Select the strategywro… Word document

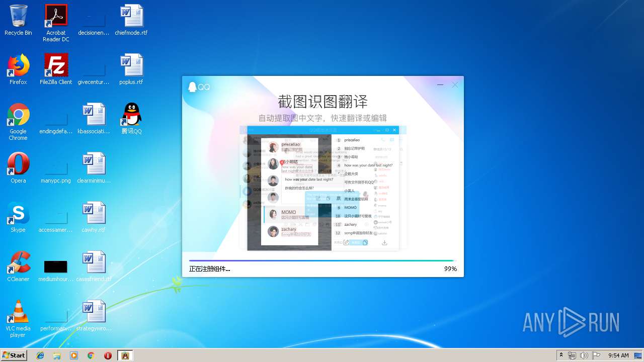click(x=94, y=316)
